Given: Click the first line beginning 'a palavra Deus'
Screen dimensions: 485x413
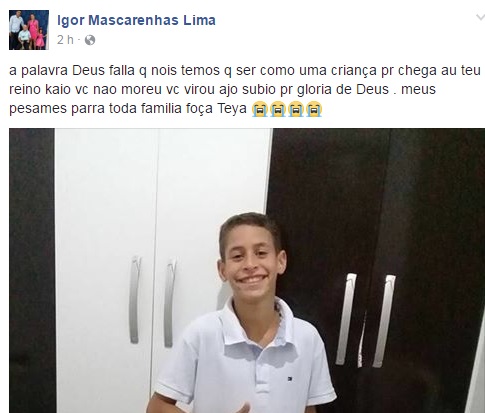Looking at the screenshot, I should point(245,70).
